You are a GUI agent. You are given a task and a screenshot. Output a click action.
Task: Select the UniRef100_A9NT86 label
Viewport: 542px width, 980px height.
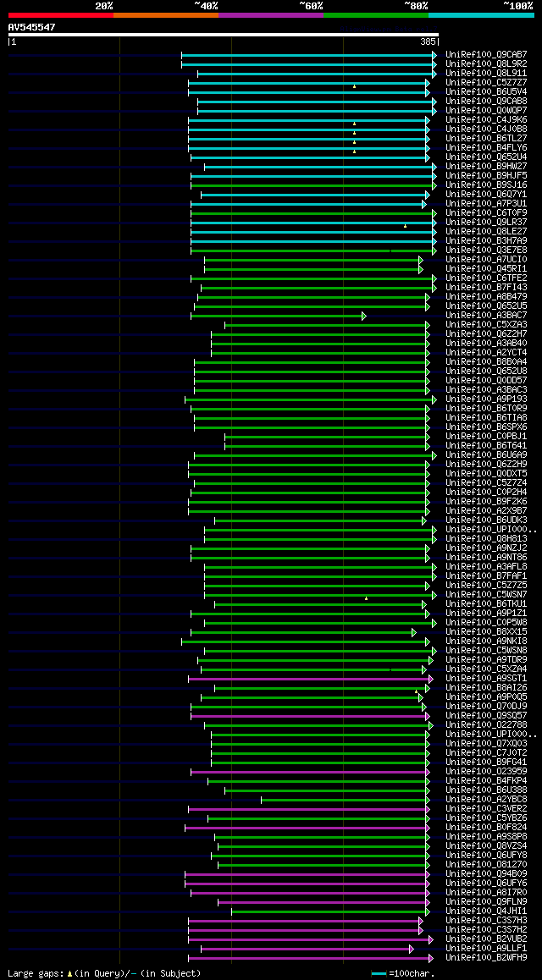point(486,558)
